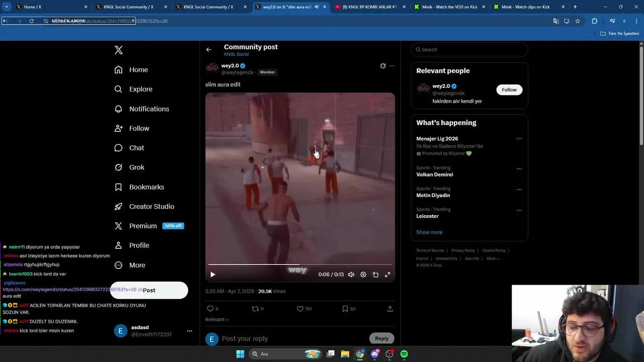644x362 pixels.
Task: Expand the Relevant replies sort dropdown
Action: (x=217, y=320)
